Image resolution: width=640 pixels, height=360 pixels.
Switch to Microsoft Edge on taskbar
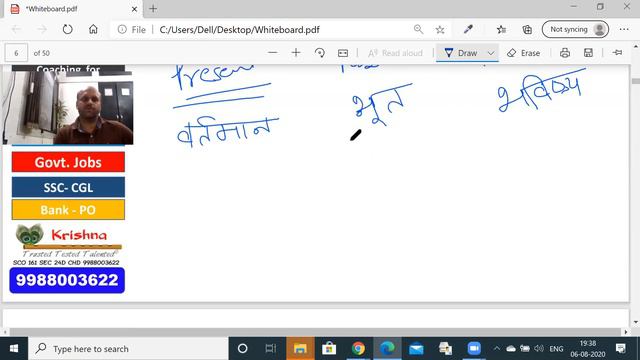tap(387, 349)
